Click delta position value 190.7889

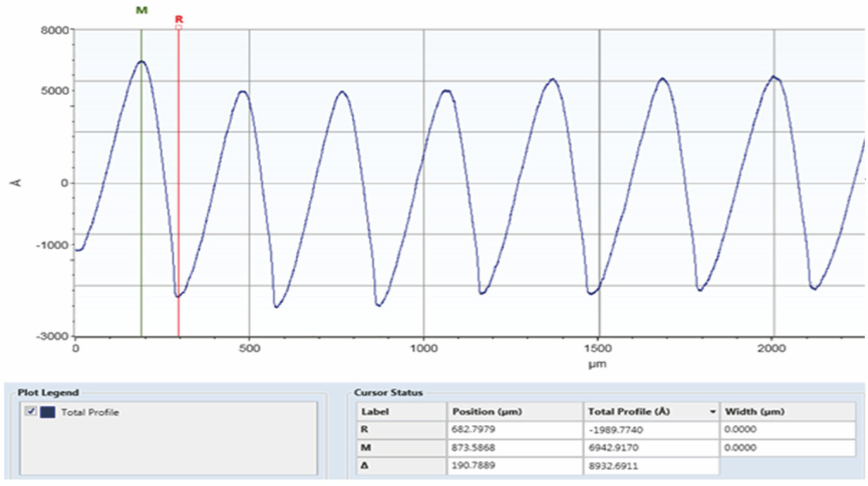(x=473, y=465)
